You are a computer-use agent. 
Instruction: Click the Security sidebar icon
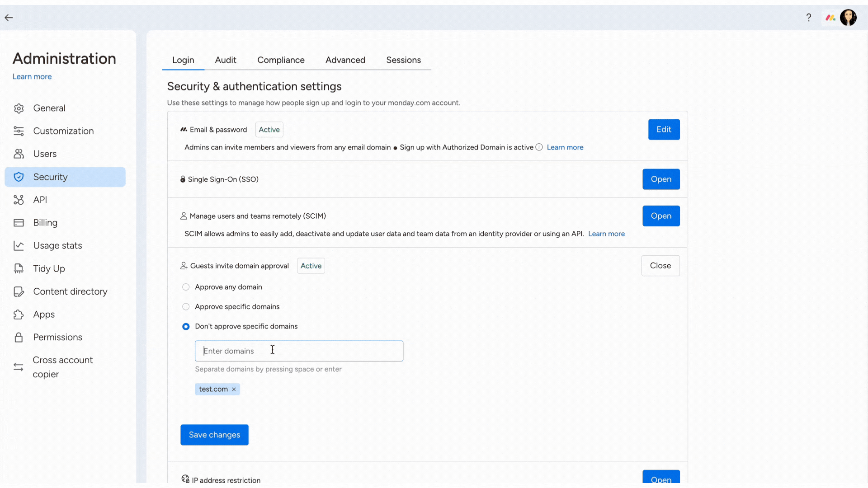click(18, 177)
